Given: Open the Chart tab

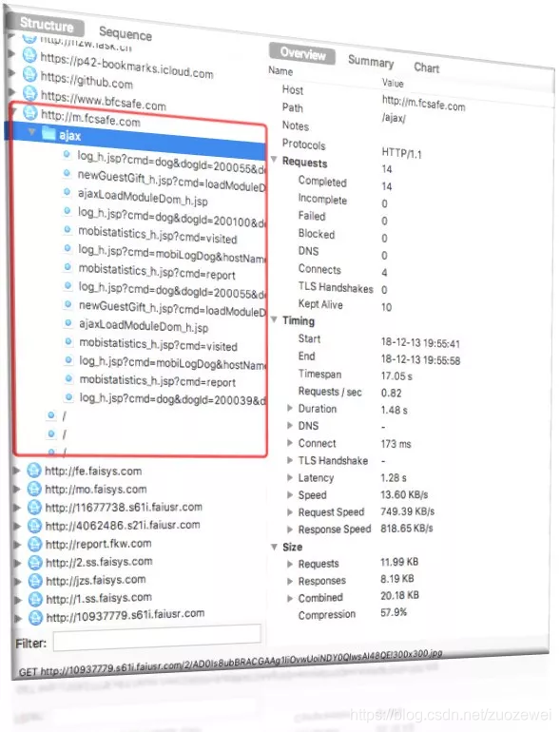Looking at the screenshot, I should click(427, 68).
